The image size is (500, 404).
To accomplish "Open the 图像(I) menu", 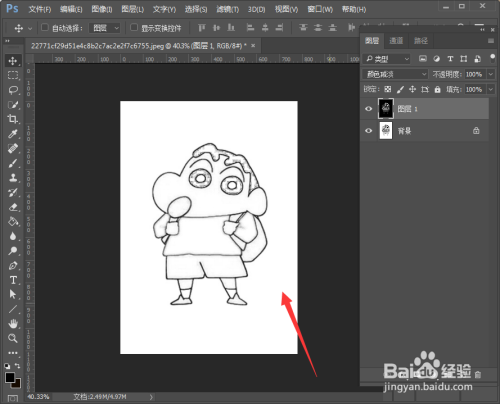I will click(x=102, y=9).
